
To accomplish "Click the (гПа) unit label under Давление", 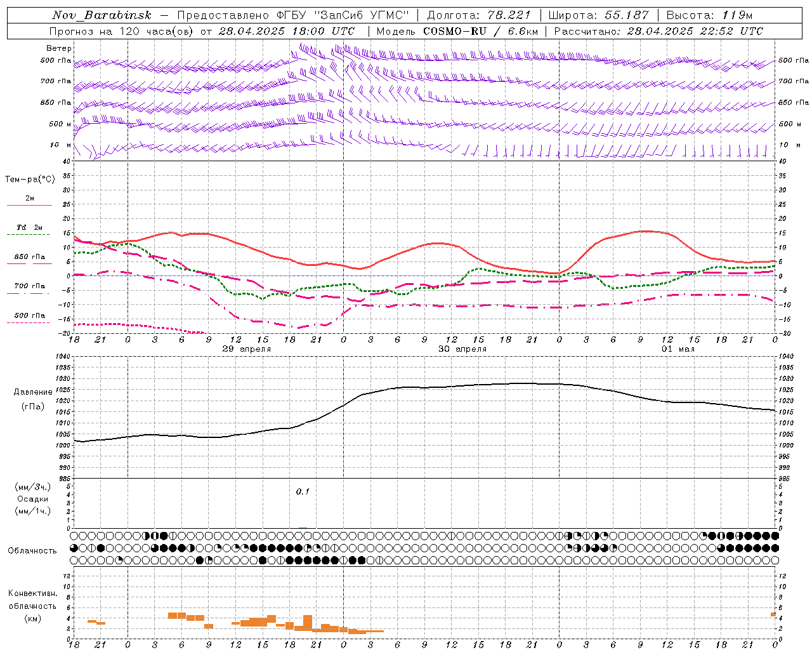I will pos(33,406).
